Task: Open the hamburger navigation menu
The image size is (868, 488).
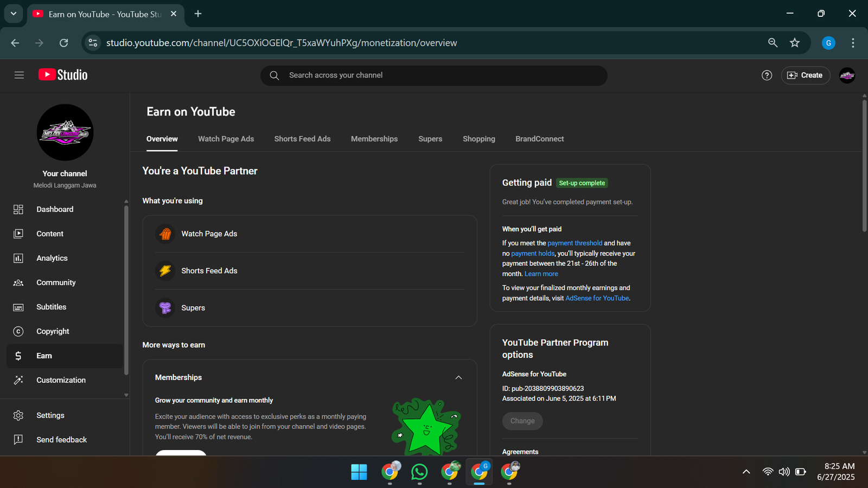Action: (19, 75)
